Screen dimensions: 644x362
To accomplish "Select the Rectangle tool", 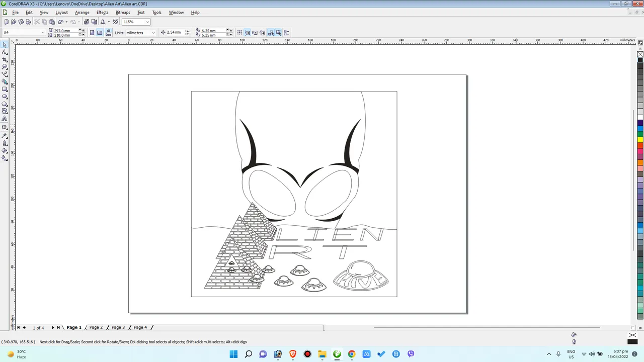I will (5, 89).
